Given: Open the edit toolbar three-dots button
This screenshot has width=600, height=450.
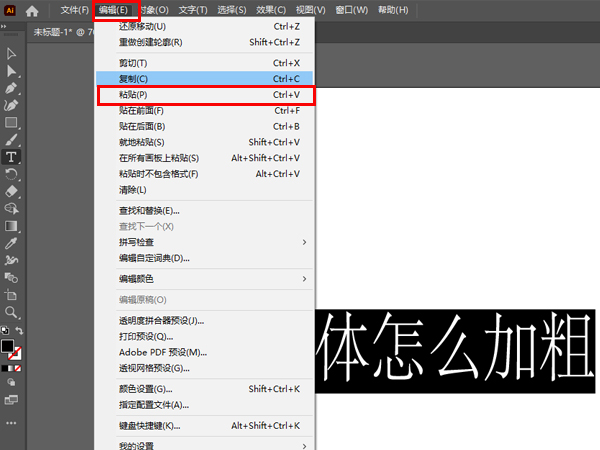Looking at the screenshot, I should click(12, 424).
